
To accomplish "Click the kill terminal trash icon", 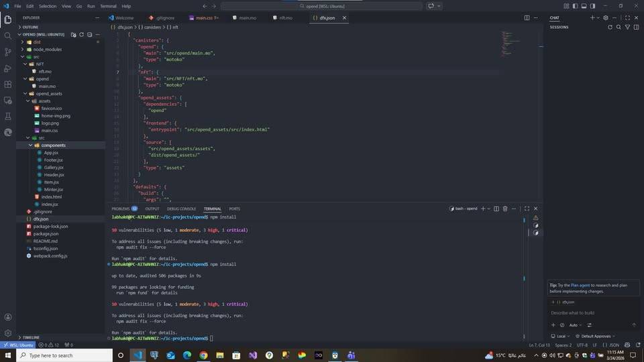I will point(505,208).
